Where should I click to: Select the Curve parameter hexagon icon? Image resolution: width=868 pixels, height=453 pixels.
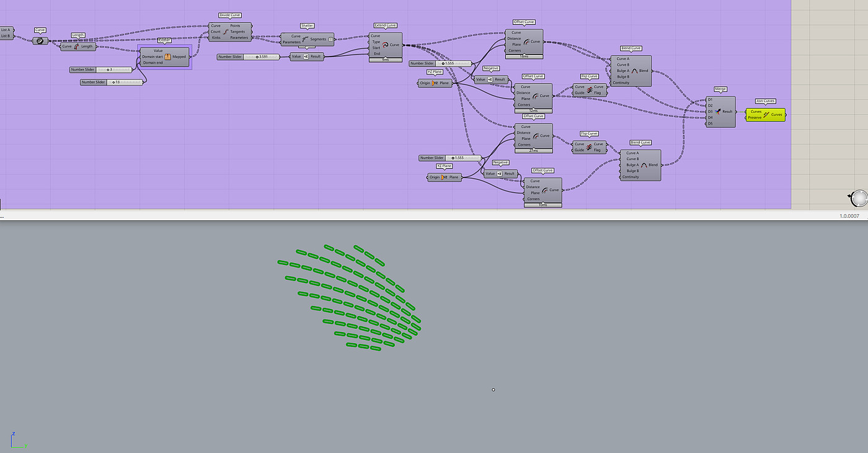click(40, 41)
